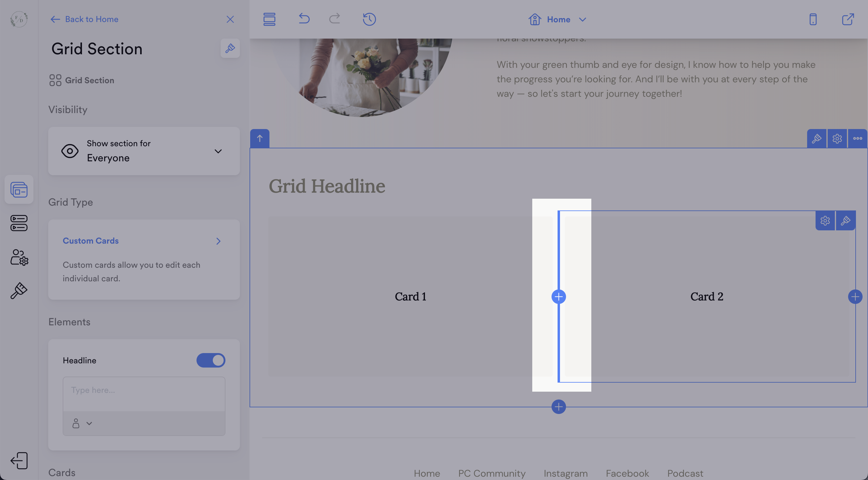The height and width of the screenshot is (480, 868).
Task: Open the stacked sections icon in toolbar
Action: coord(269,19)
